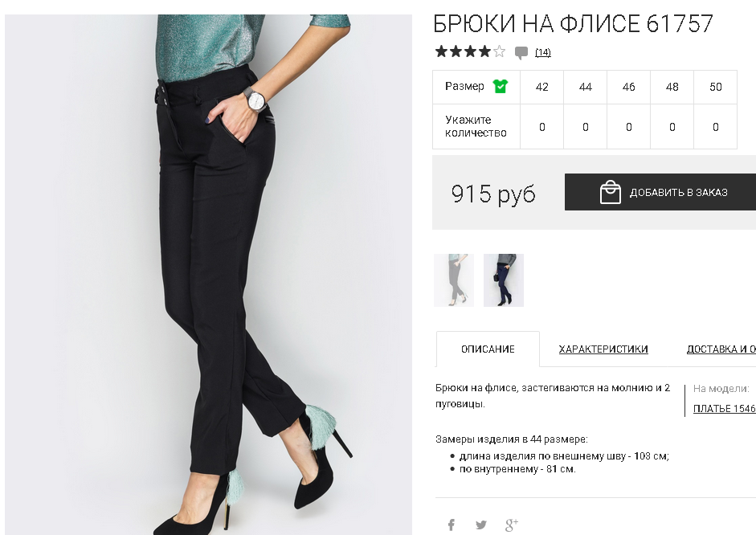Share the product on Twitter
Screen dimensions: 756x535
click(480, 525)
